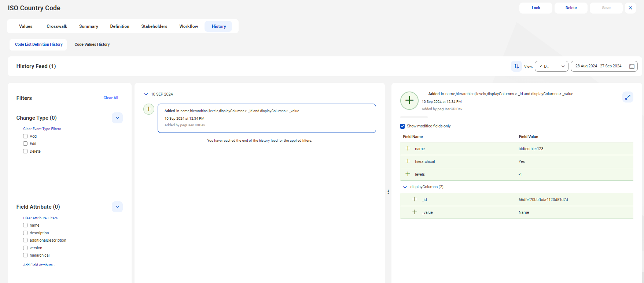Open the View dropdown
This screenshot has width=644, height=283.
pyautogui.click(x=551, y=66)
